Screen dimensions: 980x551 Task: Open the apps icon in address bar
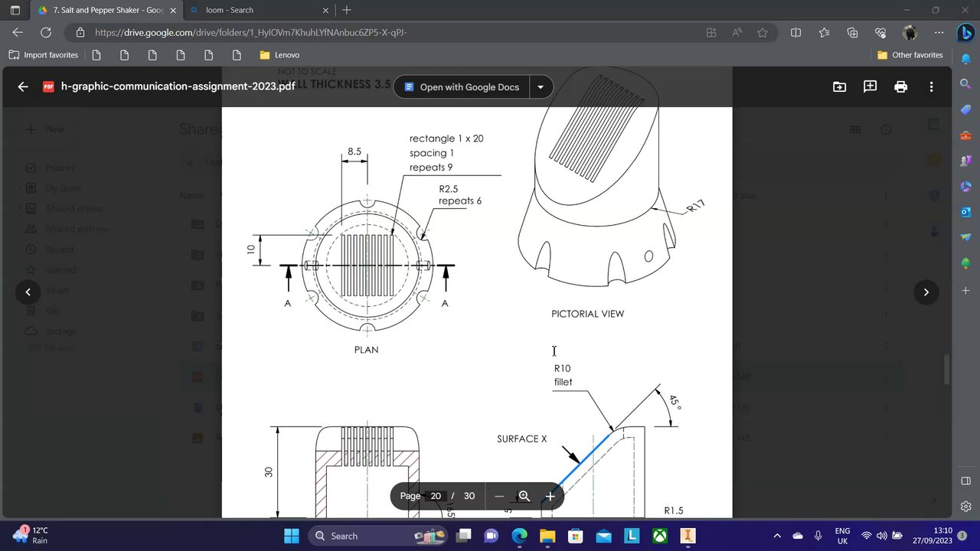coord(711,32)
